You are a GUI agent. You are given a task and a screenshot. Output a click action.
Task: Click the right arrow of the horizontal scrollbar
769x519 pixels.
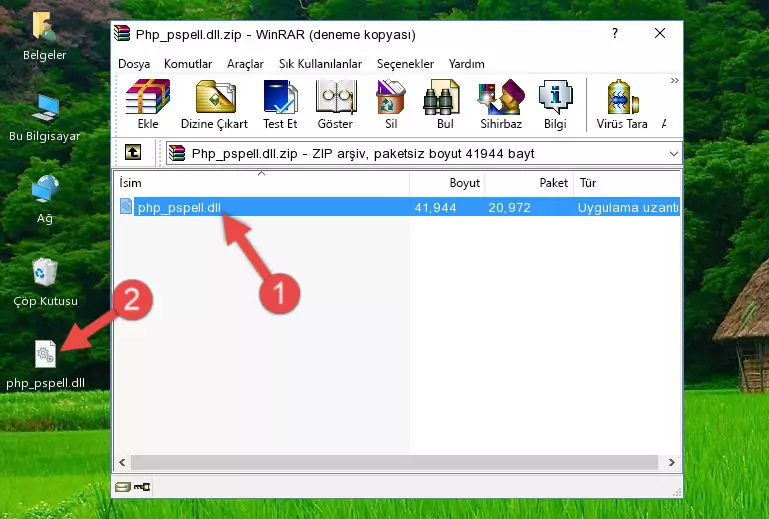point(671,462)
